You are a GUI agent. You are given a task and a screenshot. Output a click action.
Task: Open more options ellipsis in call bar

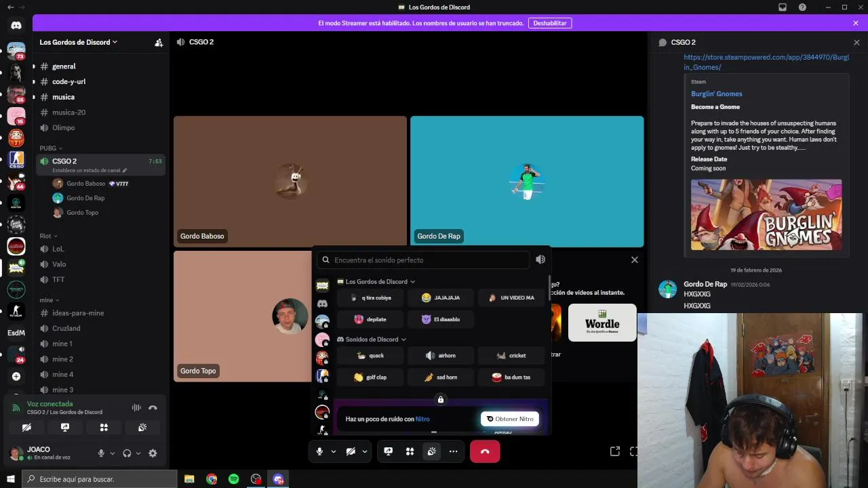[x=453, y=451]
